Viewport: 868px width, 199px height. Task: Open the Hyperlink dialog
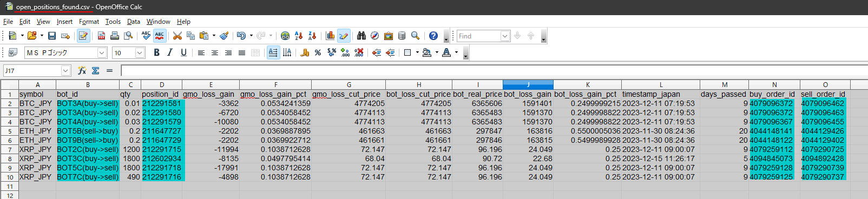pyautogui.click(x=285, y=36)
